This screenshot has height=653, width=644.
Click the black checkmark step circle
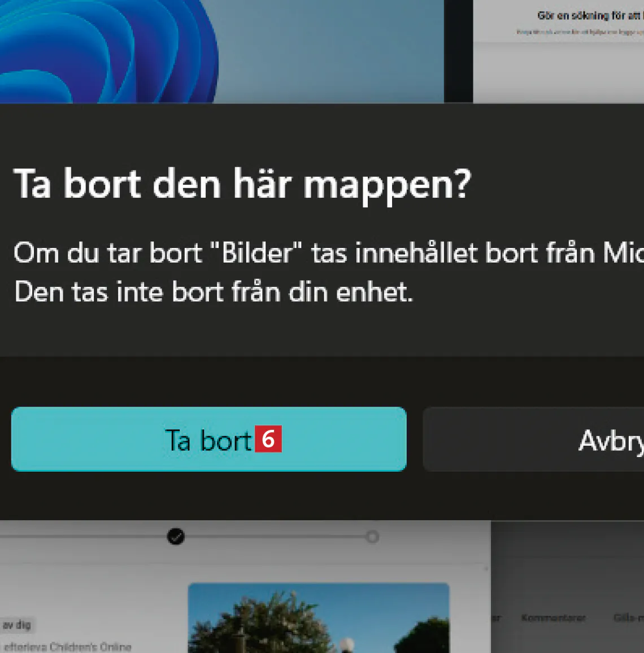point(176,537)
